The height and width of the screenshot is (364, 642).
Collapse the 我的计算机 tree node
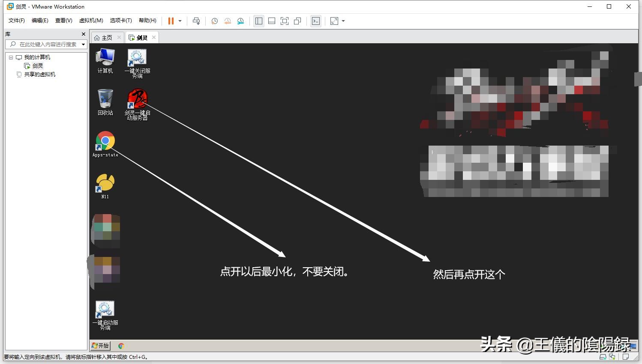coord(10,57)
